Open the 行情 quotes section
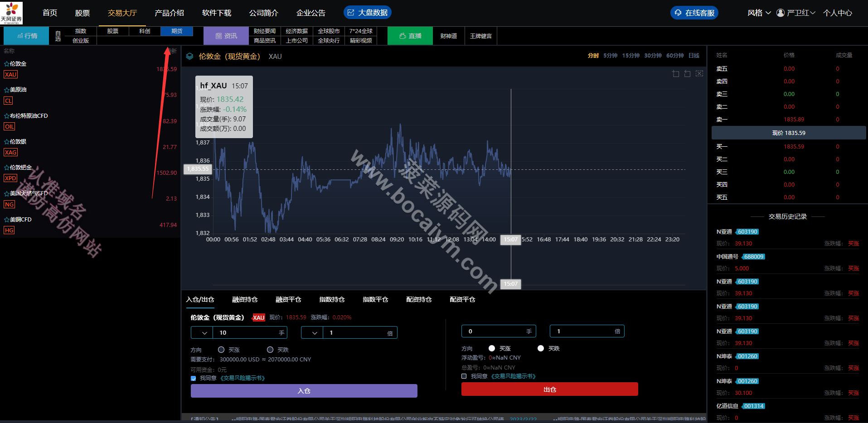The width and height of the screenshot is (868, 423). point(26,36)
